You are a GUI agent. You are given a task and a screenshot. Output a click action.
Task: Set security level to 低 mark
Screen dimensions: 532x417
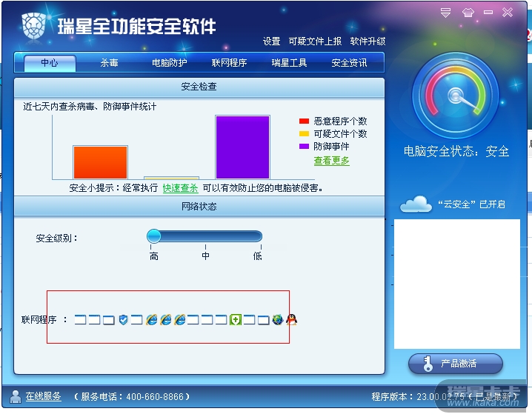(x=258, y=256)
